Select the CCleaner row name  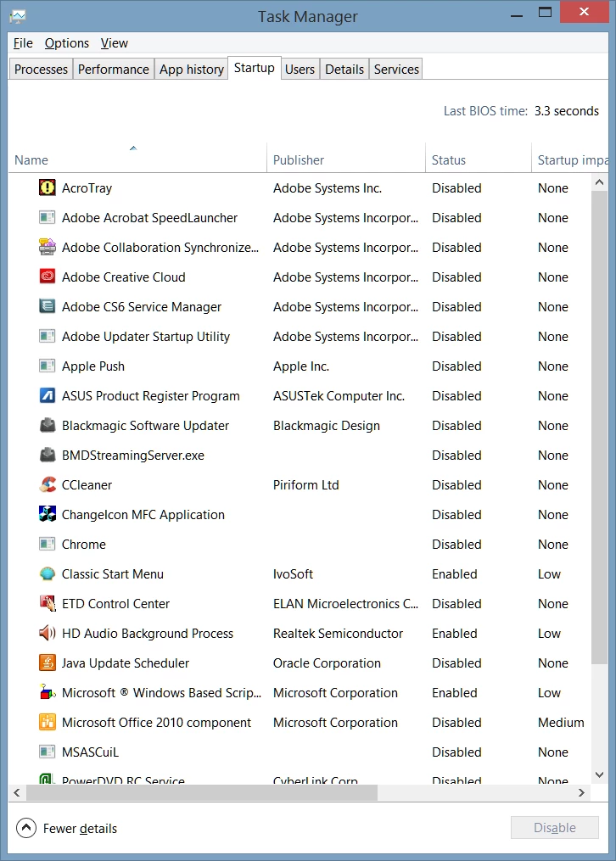(87, 485)
